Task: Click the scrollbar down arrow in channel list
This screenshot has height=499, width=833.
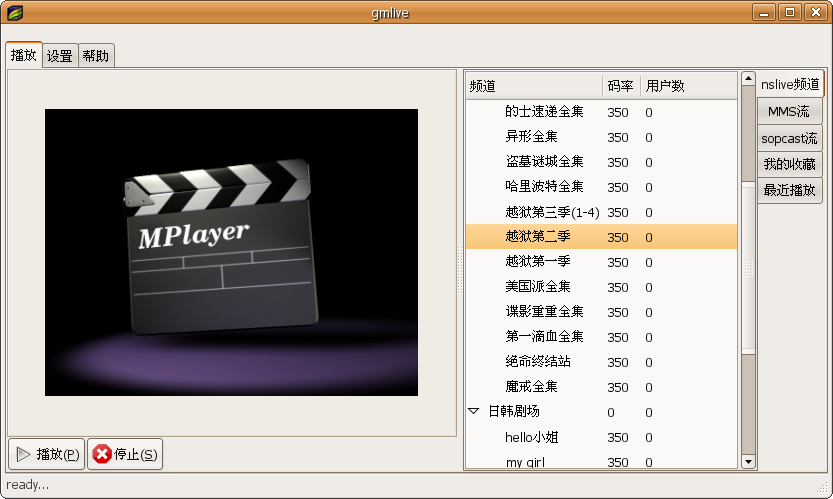Action: [x=748, y=461]
